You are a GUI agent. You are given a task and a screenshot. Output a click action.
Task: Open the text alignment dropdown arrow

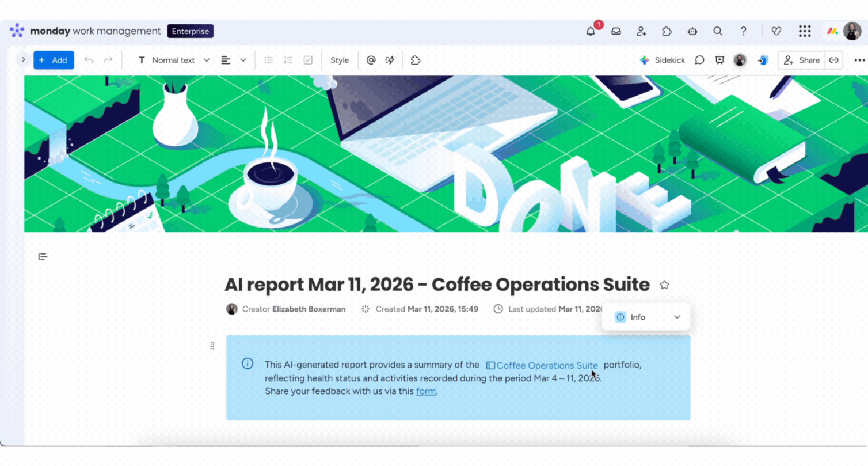(x=243, y=60)
